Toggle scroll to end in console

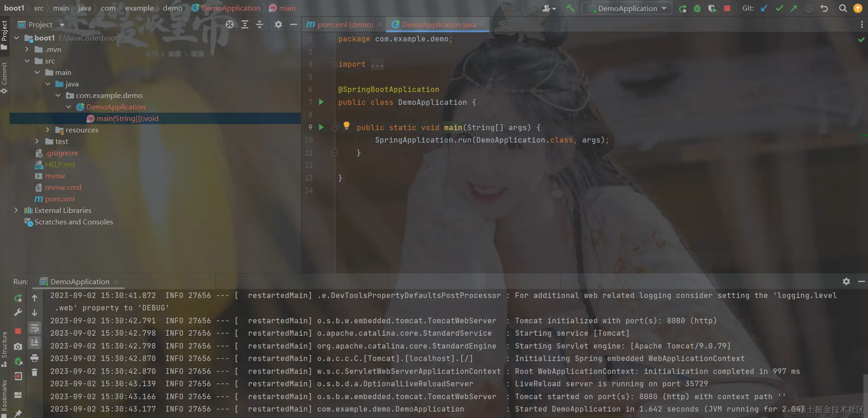[x=35, y=343]
